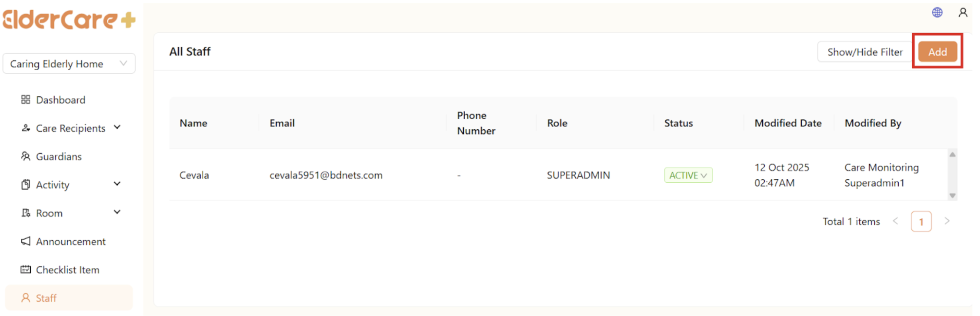Click the Activity clipboard icon
Screen dimensions: 980x316
(x=26, y=184)
